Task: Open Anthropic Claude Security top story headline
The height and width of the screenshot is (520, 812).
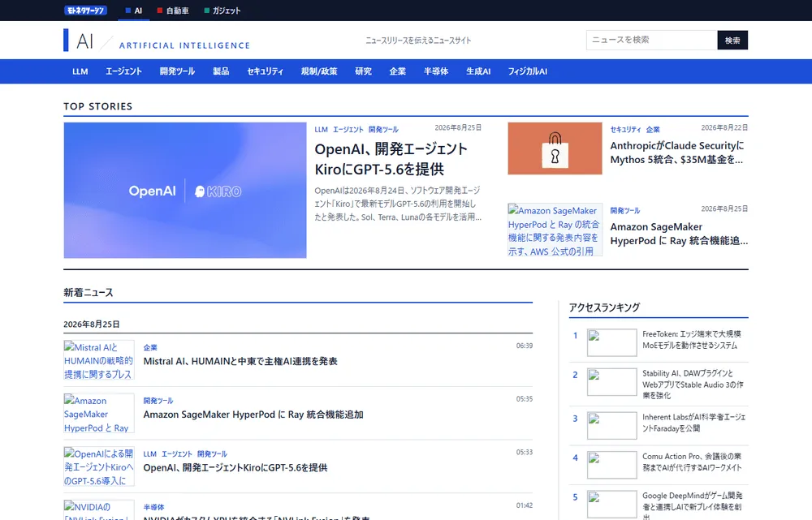Action: [x=677, y=153]
